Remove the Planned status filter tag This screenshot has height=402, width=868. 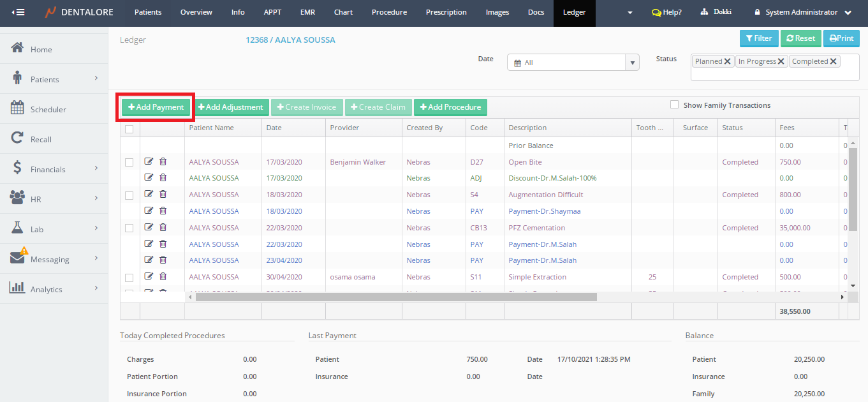pos(727,61)
